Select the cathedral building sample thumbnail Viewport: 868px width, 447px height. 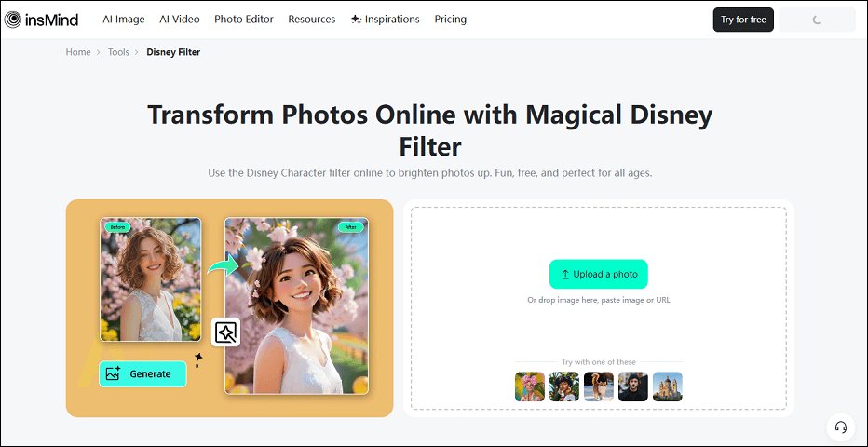pos(668,386)
